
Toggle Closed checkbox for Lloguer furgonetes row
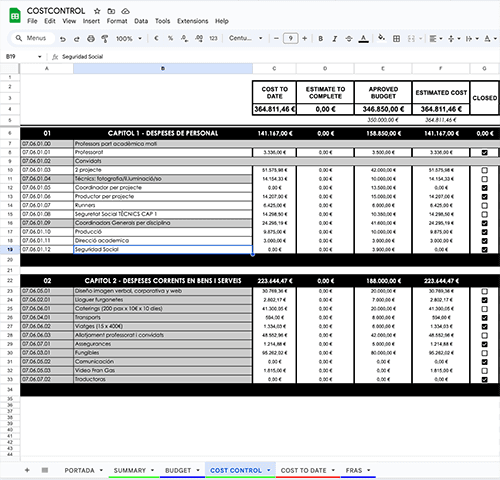point(485,300)
